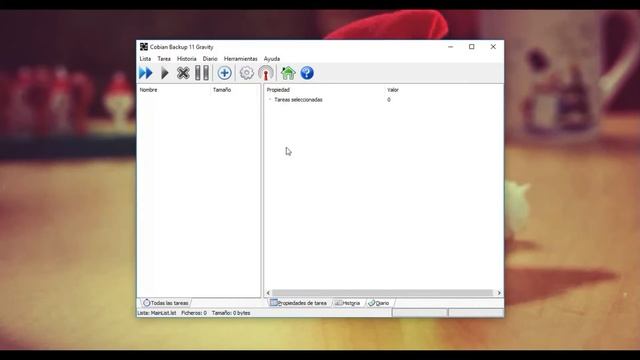640x360 pixels.
Task: Run selected tasks with play icon
Action: [x=164, y=73]
